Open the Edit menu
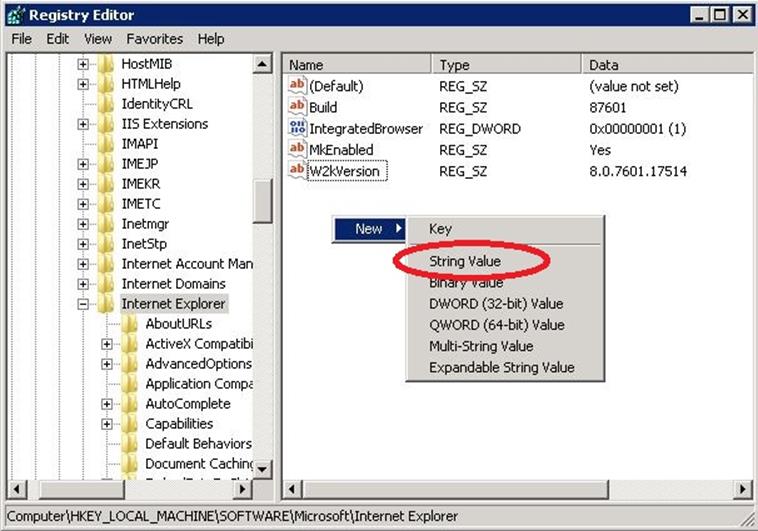The image size is (758, 531). click(x=58, y=39)
